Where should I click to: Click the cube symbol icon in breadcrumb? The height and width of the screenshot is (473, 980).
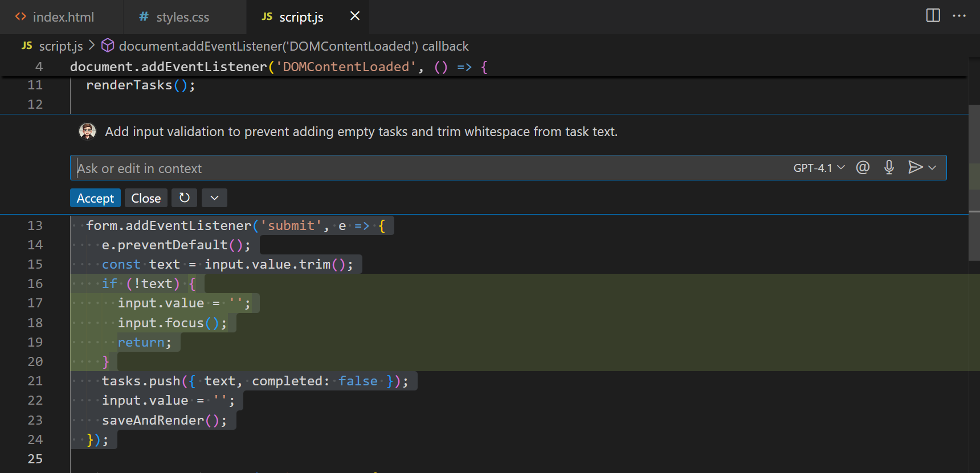pos(108,46)
